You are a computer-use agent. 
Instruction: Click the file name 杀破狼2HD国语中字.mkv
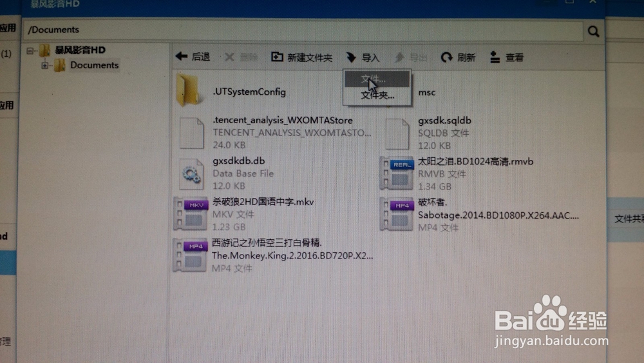click(263, 202)
